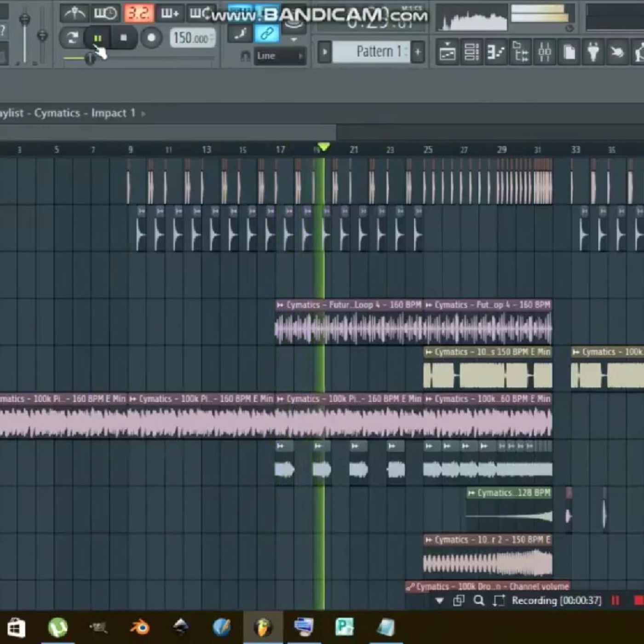Image resolution: width=644 pixels, height=644 pixels.
Task: Click bar 25 on the timeline ruler
Action: click(x=428, y=149)
